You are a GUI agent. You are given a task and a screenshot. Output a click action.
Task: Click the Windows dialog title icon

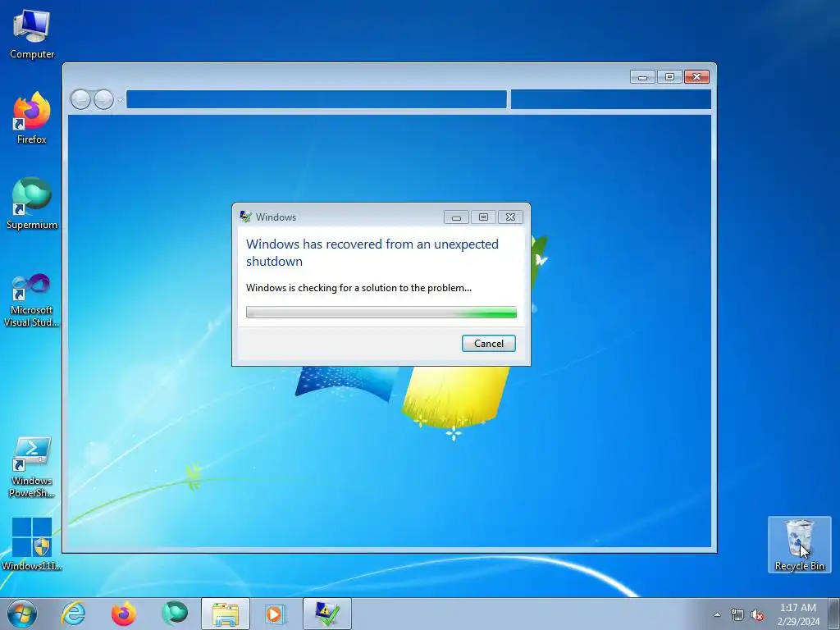click(x=245, y=217)
